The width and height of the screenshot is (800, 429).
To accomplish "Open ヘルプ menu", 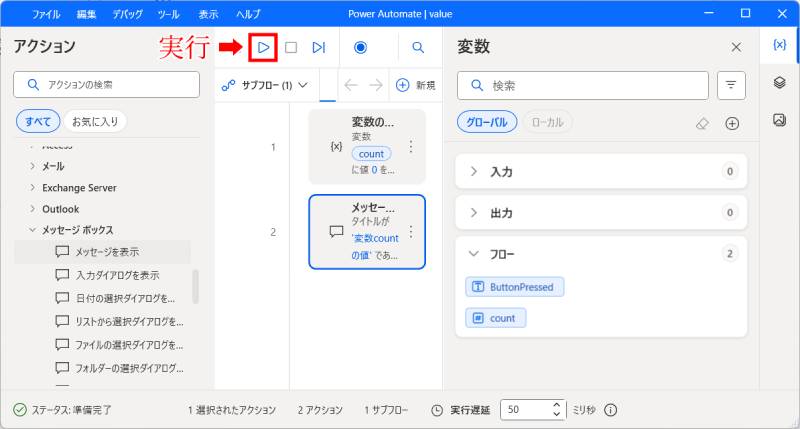I will click(x=248, y=14).
